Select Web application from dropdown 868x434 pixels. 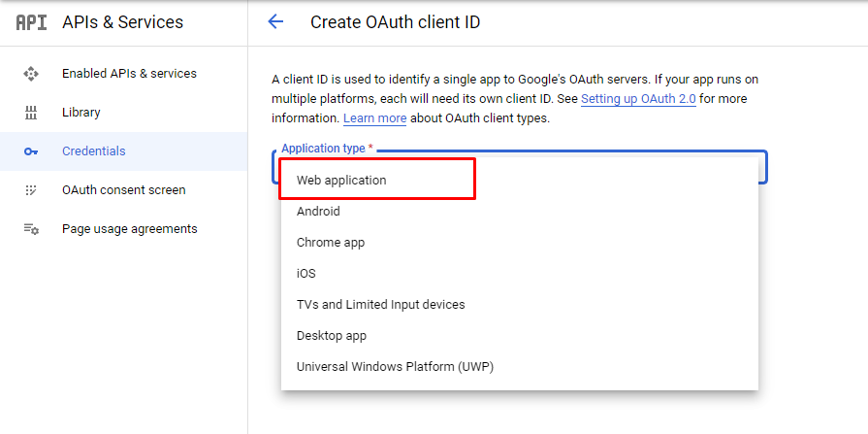[x=341, y=181]
